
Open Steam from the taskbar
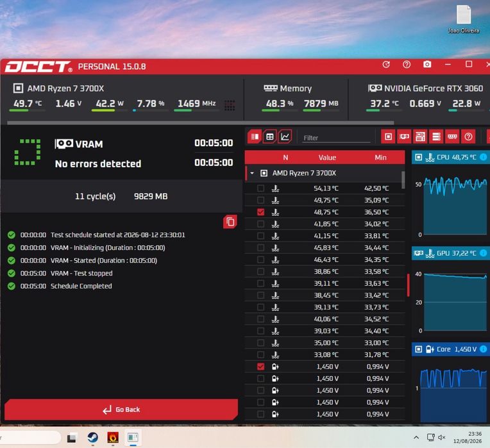tap(92, 437)
